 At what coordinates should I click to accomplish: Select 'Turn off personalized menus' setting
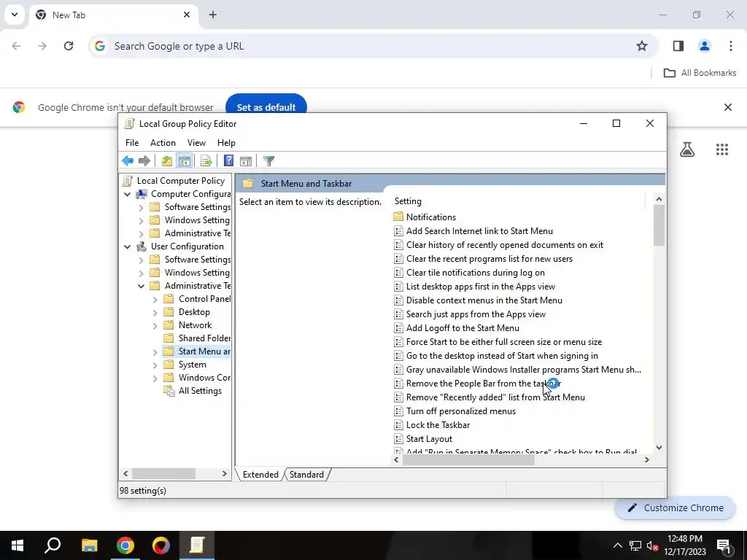[455, 411]
